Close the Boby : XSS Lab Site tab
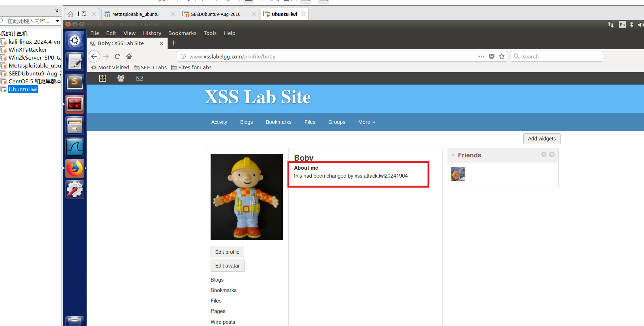Image resolution: width=644 pixels, height=326 pixels. click(161, 43)
